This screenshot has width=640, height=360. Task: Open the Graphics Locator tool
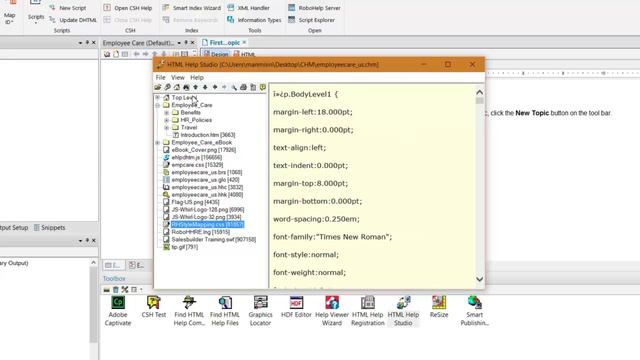[260, 311]
